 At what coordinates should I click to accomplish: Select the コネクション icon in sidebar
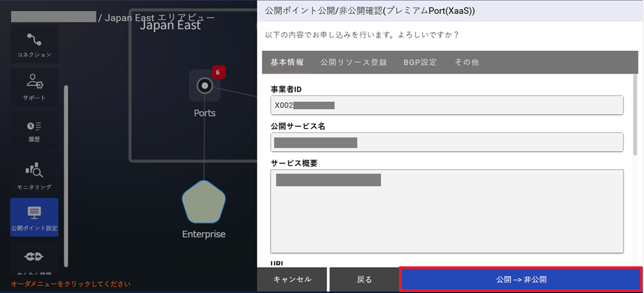34,44
